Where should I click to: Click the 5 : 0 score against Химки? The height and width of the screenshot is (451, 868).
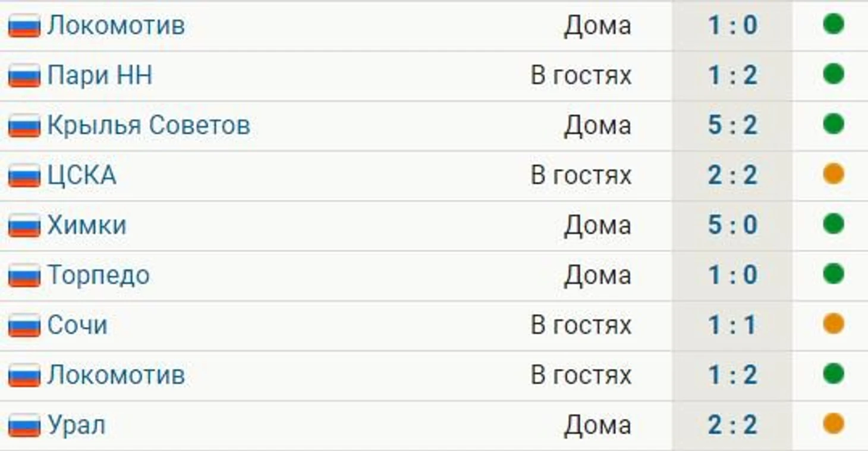(732, 225)
